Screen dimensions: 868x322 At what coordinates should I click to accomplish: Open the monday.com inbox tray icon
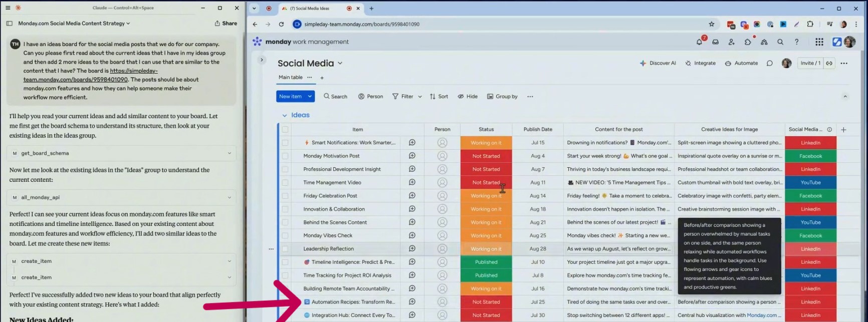[716, 42]
